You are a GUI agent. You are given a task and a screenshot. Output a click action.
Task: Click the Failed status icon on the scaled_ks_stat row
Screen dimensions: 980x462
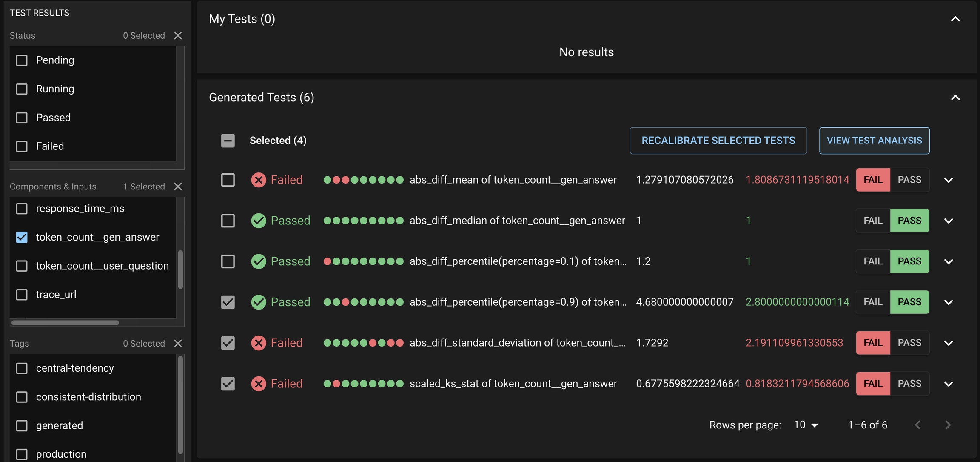pyautogui.click(x=258, y=384)
